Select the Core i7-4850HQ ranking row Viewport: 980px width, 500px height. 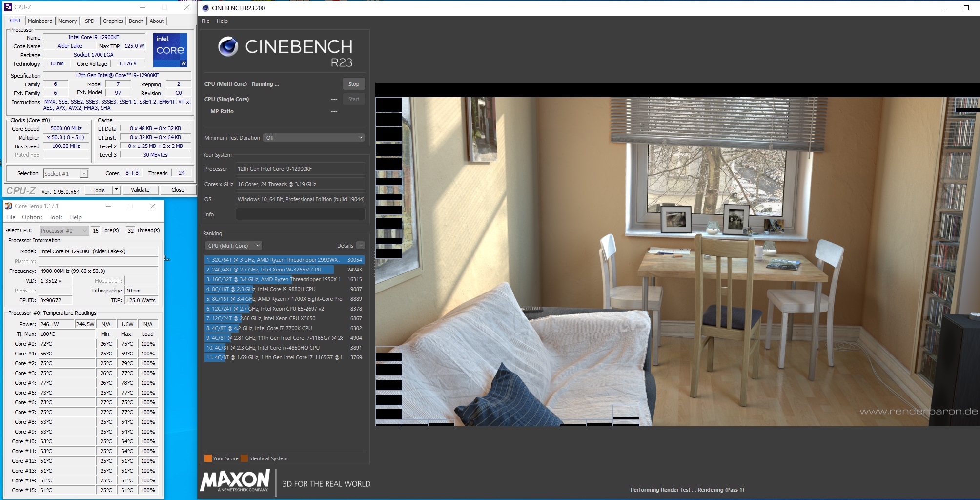[x=284, y=348]
